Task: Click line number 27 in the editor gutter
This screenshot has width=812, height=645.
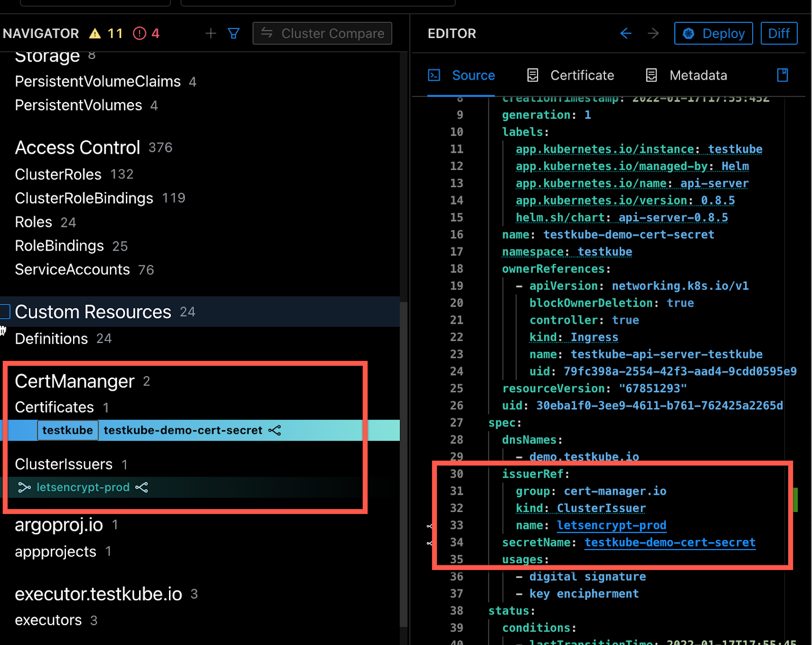Action: (456, 423)
